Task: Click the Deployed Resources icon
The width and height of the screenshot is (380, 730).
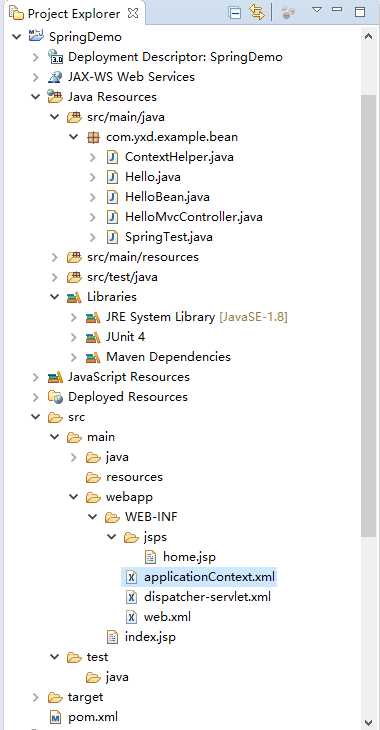Action: 55,397
